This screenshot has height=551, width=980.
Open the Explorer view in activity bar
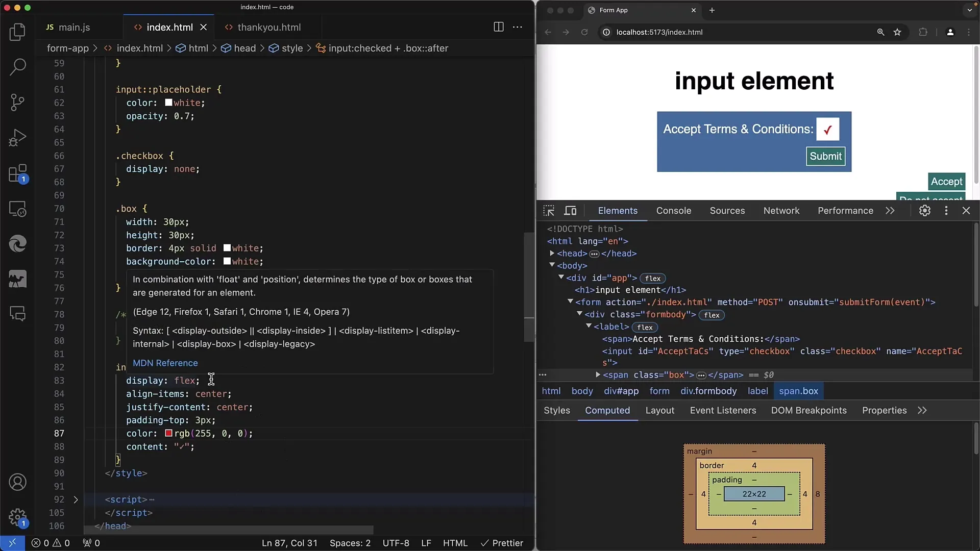[17, 32]
